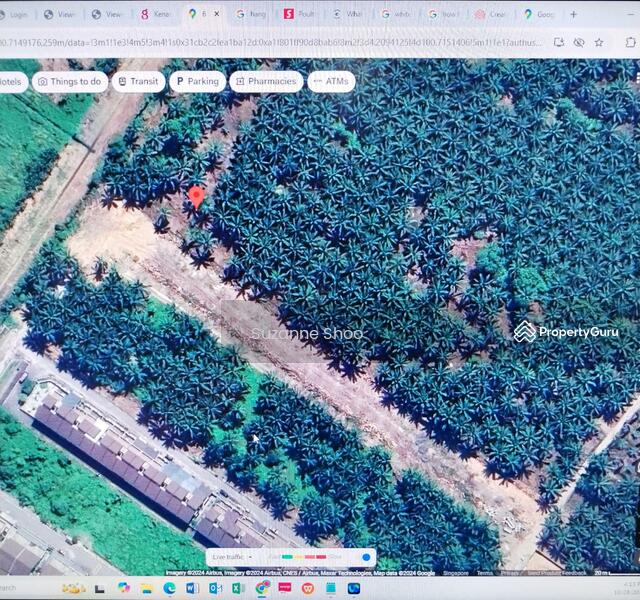The width and height of the screenshot is (640, 600).
Task: Open a new browser tab
Action: coord(573,15)
